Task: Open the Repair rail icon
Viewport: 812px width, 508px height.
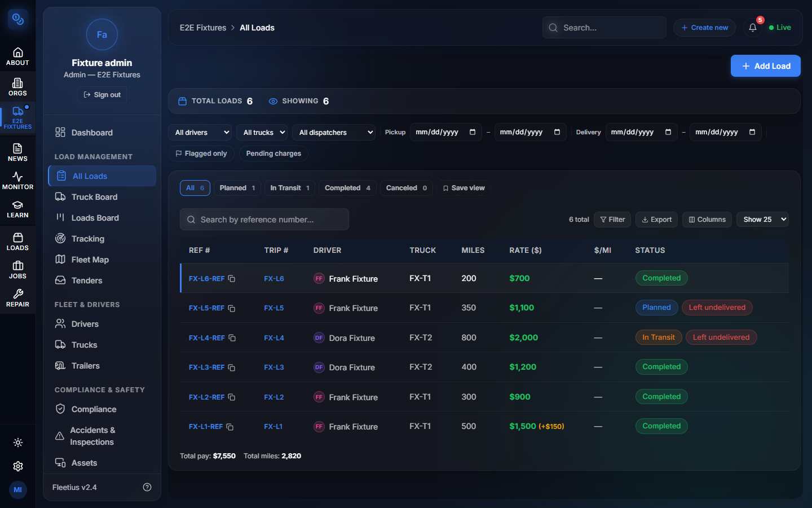Action: click(x=17, y=298)
